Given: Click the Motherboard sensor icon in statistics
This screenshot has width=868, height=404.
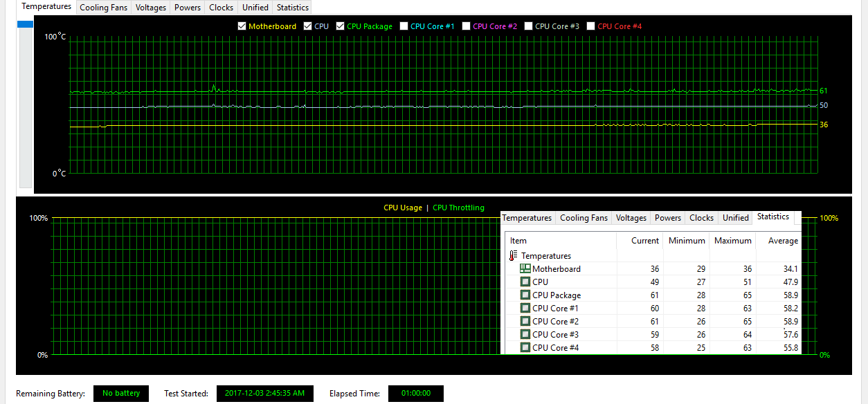Looking at the screenshot, I should [x=525, y=269].
